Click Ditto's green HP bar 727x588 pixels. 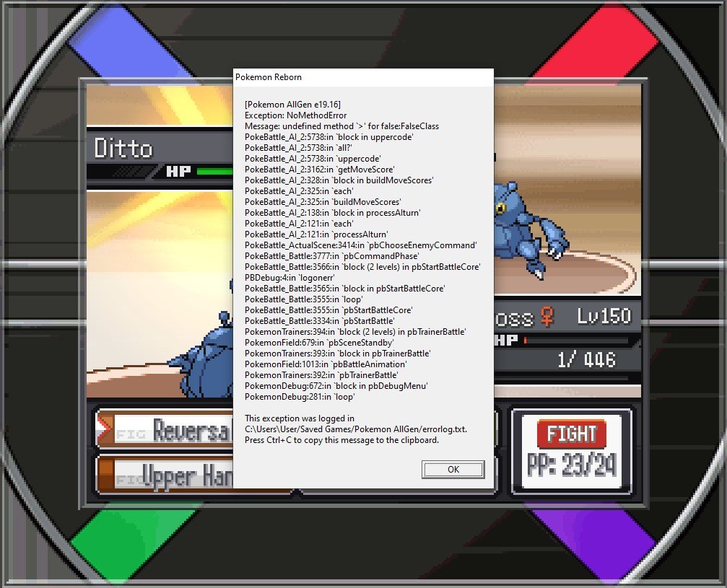[x=214, y=172]
